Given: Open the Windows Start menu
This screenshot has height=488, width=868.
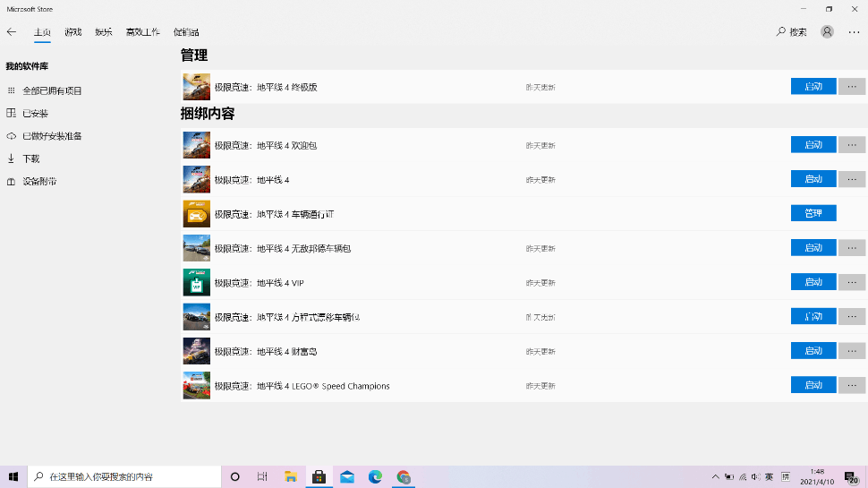Looking at the screenshot, I should (x=13, y=476).
